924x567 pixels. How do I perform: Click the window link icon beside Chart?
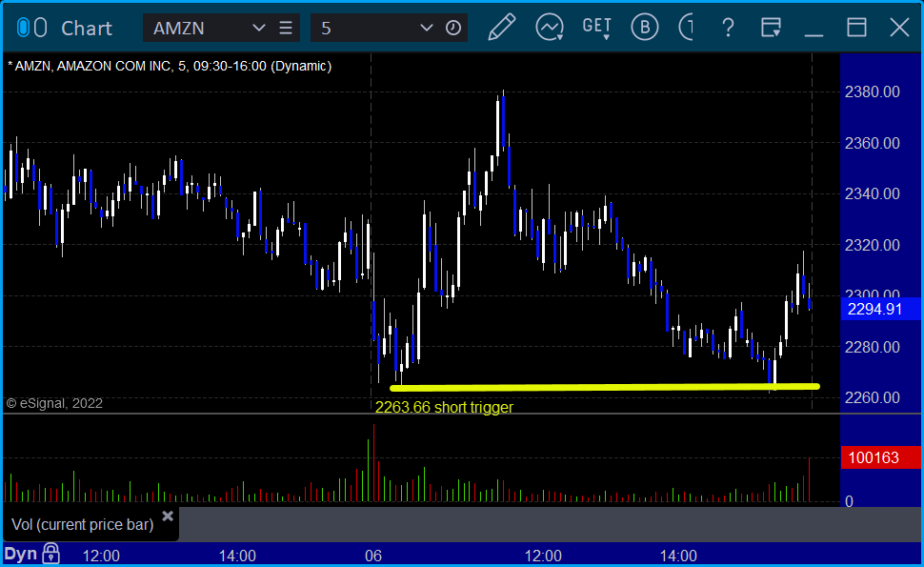click(x=31, y=28)
